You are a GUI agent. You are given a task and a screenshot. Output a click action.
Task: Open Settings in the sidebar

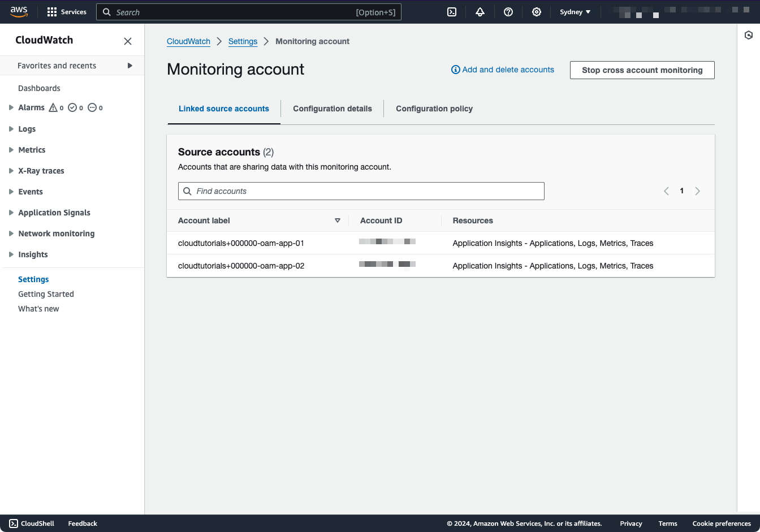33,279
